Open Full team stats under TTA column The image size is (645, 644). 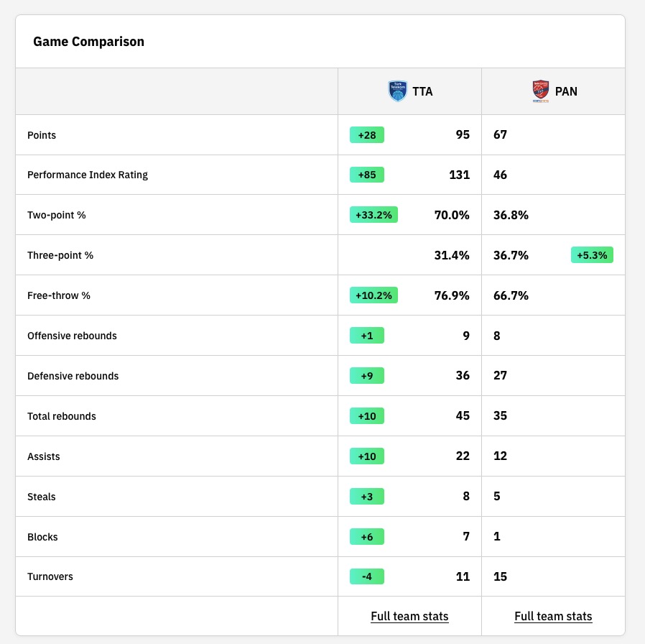(x=409, y=616)
